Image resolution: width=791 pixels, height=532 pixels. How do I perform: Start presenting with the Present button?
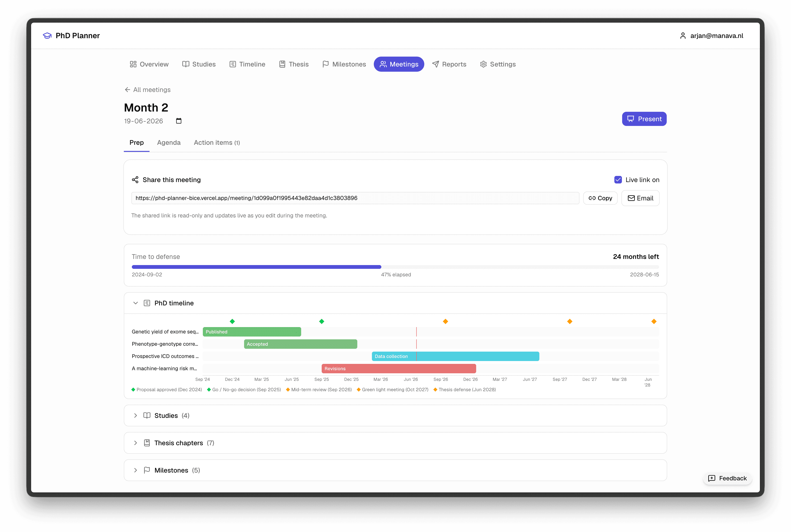click(x=644, y=119)
